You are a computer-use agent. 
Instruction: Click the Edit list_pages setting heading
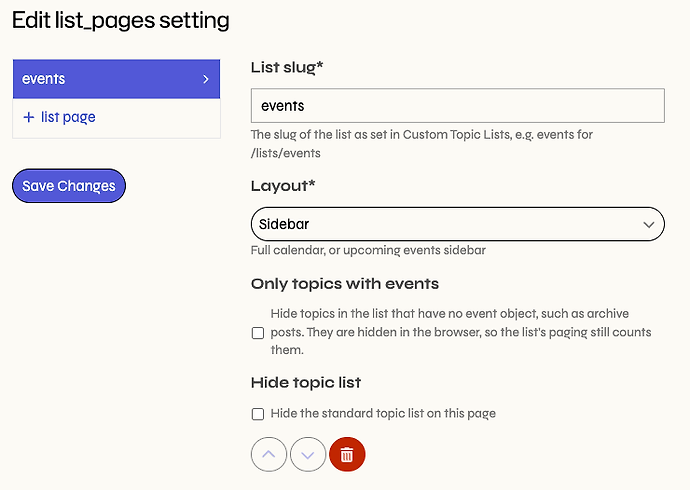point(121,21)
